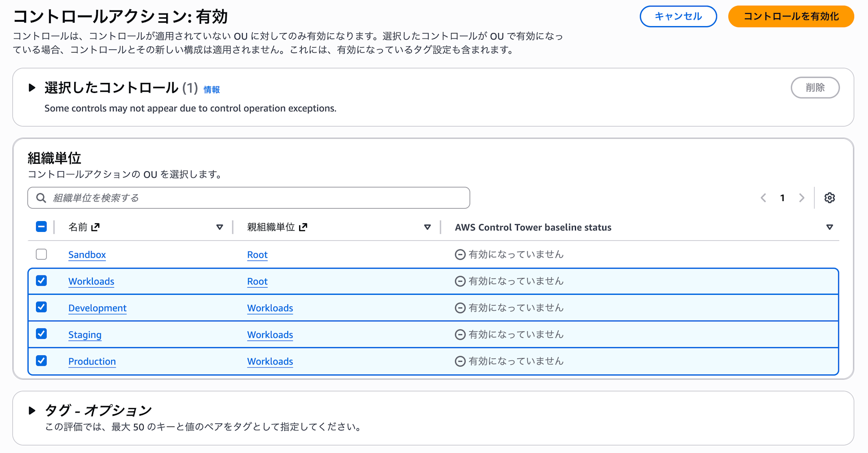868x453 pixels.
Task: Click inside the 組織単位を検索する search field
Action: pos(174,198)
